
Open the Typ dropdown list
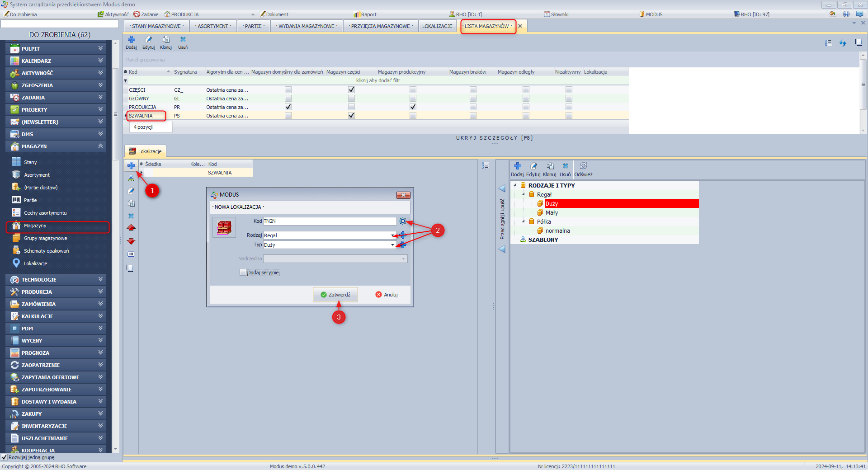[x=392, y=245]
